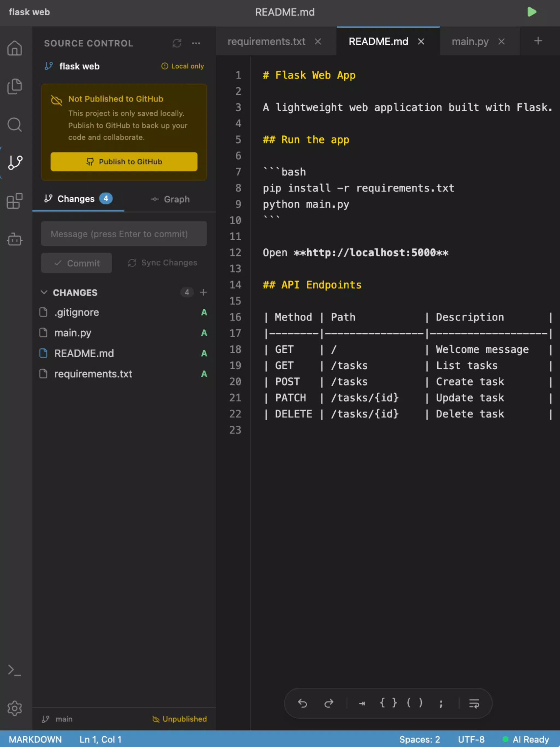Viewport: 560px width, 747px height.
Task: Click the Undo arrow in the editor toolbar
Action: coord(302,704)
